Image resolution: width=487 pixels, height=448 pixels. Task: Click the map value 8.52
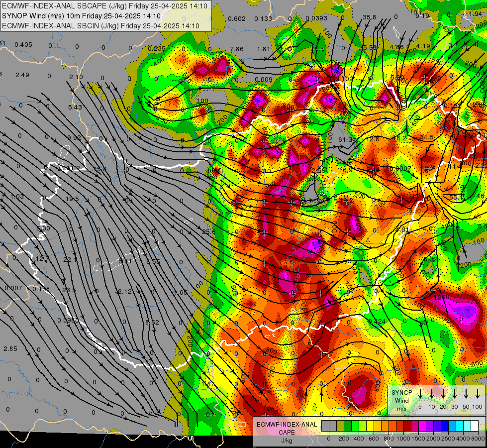coord(152,322)
